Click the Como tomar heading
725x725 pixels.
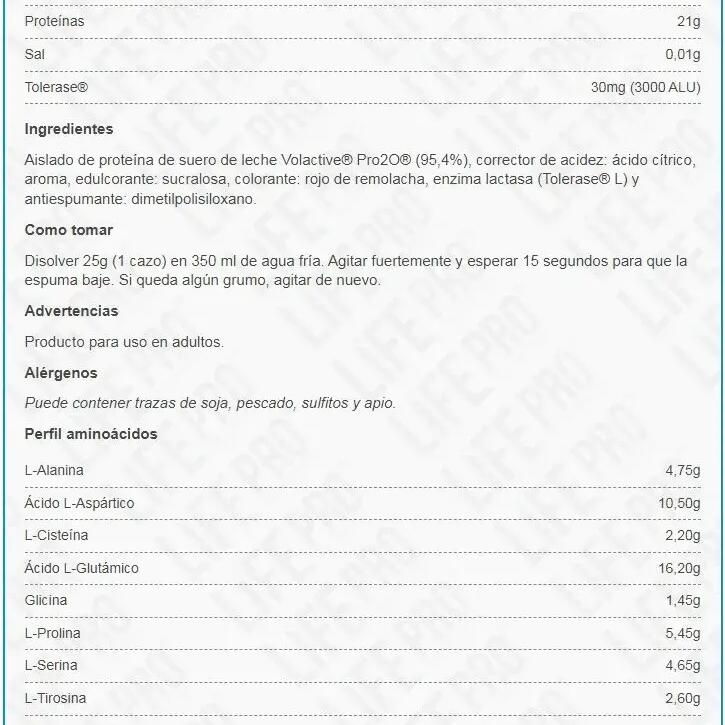pos(68,230)
